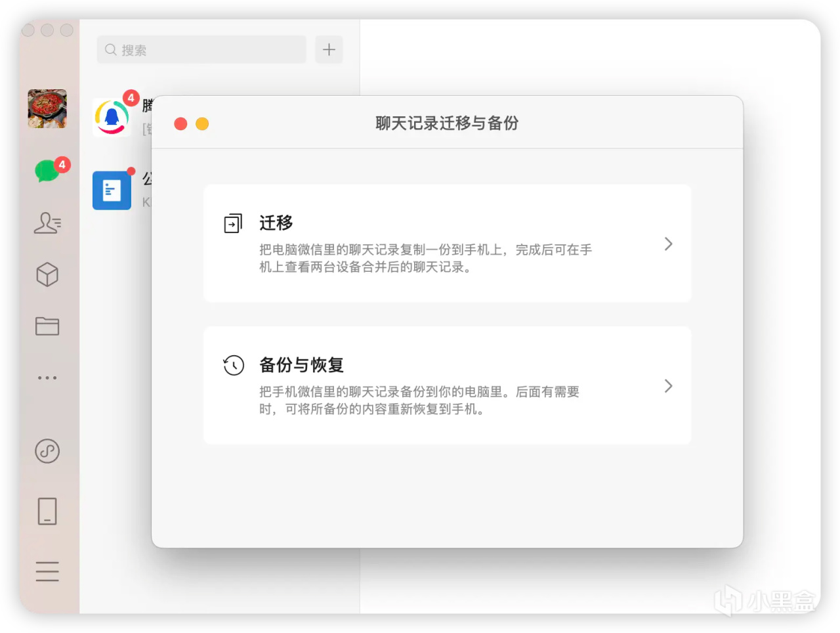Focus the 搜索 search field
Viewport: 840px width, 633px height.
tap(201, 49)
